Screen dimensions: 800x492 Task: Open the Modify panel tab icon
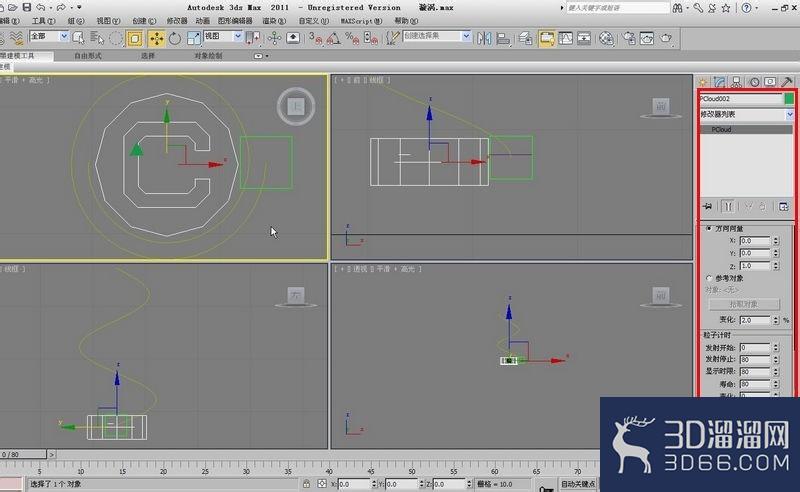[x=719, y=82]
